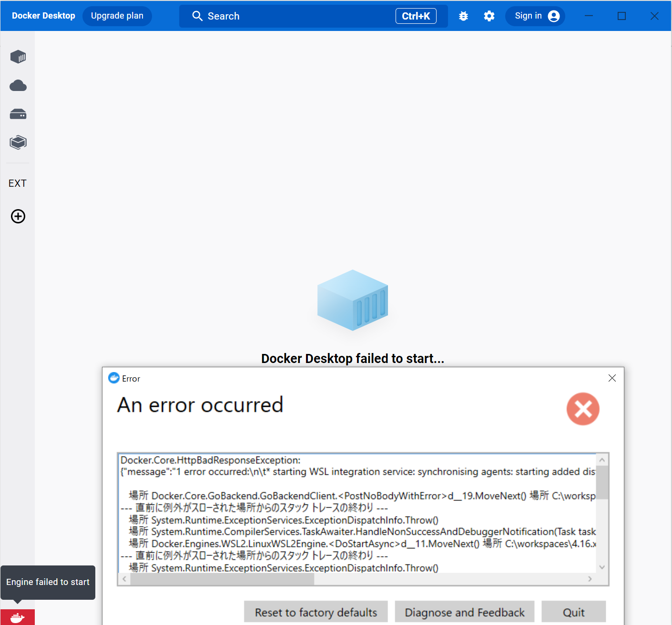Click the line containing LinuxWSL2Engine

pyautogui.click(x=362, y=544)
